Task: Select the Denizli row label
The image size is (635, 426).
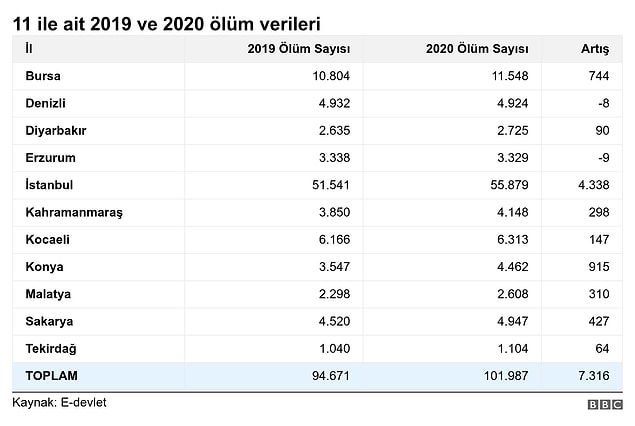Action: 45,103
